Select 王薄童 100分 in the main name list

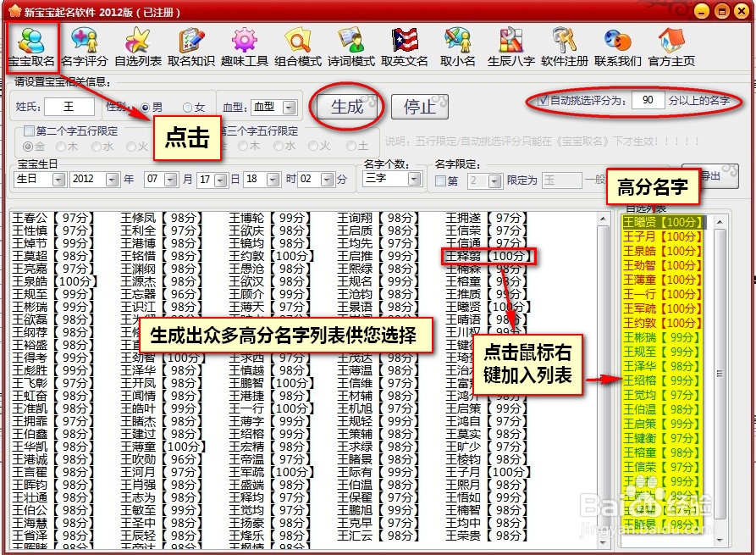pos(163,447)
